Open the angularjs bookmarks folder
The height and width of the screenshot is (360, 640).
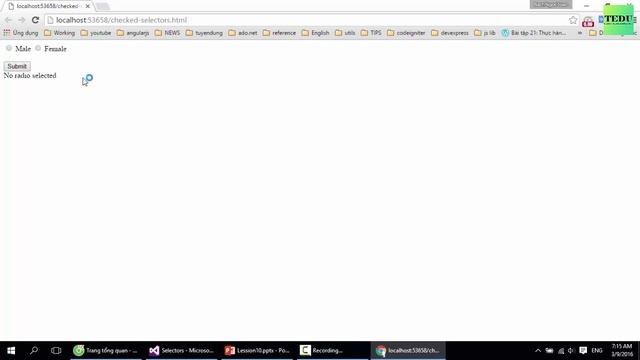click(x=133, y=33)
